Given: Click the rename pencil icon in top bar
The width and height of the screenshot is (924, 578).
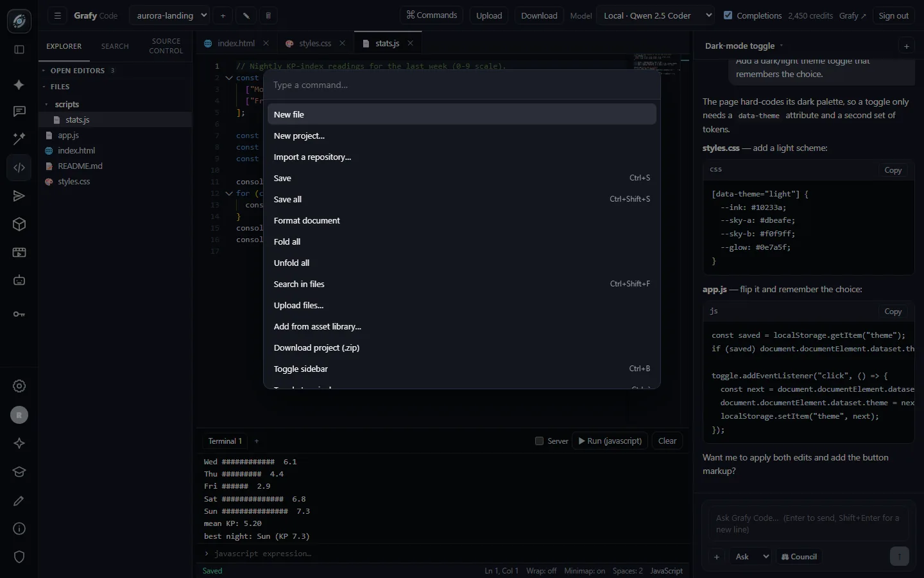Looking at the screenshot, I should pos(246,15).
